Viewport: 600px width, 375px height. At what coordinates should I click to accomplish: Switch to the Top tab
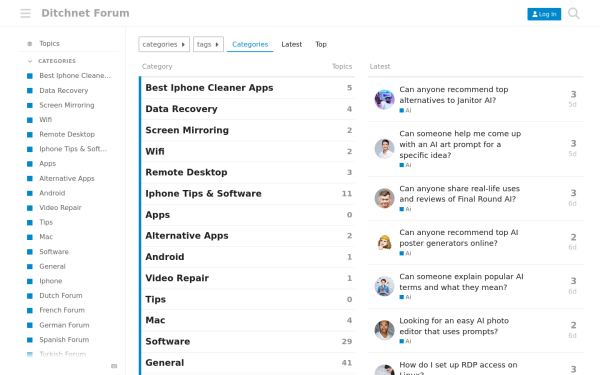[x=321, y=44]
